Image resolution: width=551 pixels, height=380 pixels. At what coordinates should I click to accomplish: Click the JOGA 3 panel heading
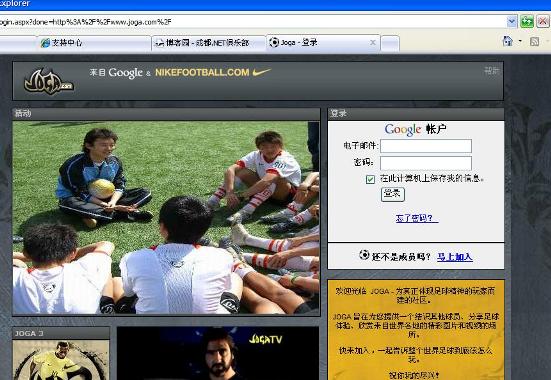29,333
